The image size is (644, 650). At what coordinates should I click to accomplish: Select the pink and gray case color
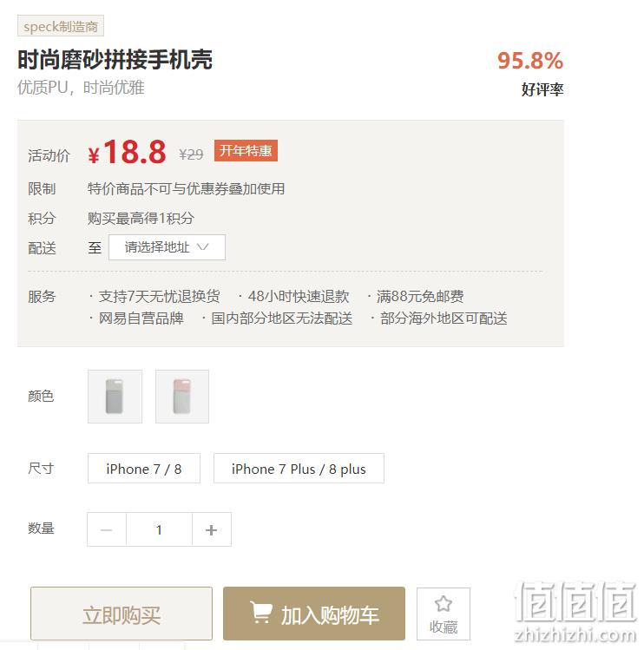182,397
